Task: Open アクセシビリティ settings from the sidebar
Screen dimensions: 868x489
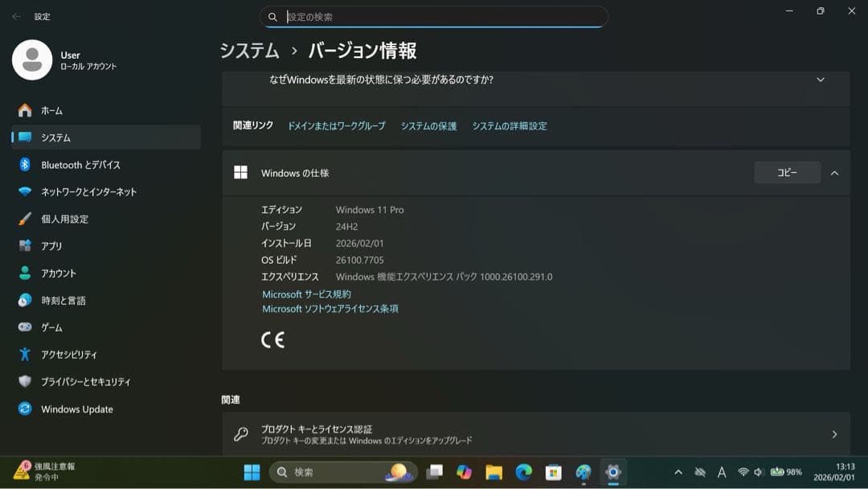Action: [23, 354]
